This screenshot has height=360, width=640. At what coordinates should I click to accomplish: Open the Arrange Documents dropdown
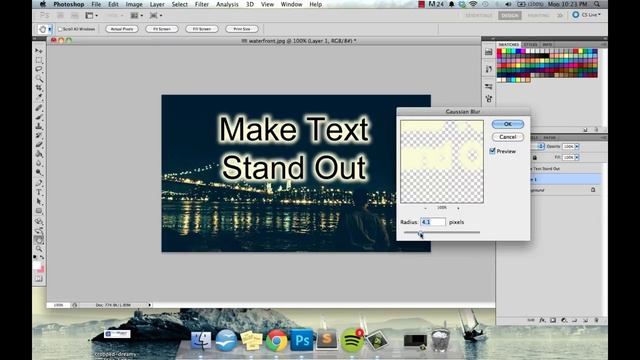coord(136,16)
